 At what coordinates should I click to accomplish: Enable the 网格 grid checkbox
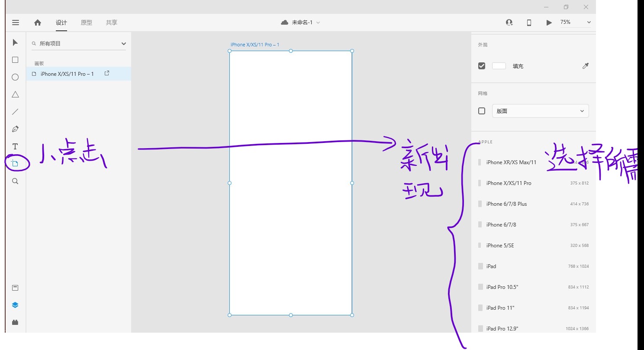[482, 111]
